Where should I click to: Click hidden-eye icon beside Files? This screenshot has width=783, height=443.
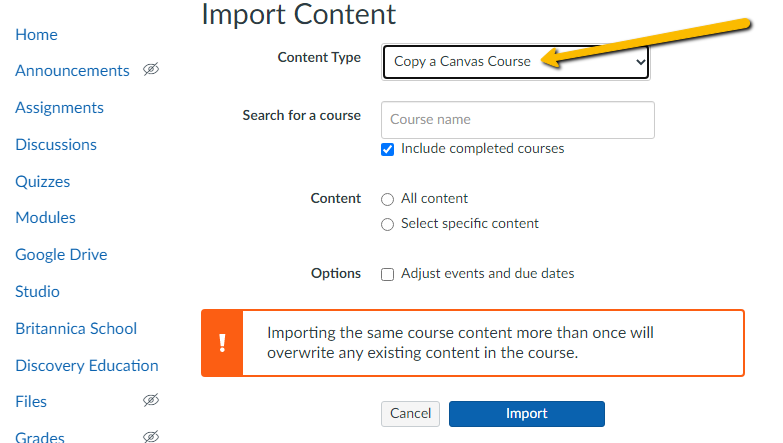pos(151,401)
